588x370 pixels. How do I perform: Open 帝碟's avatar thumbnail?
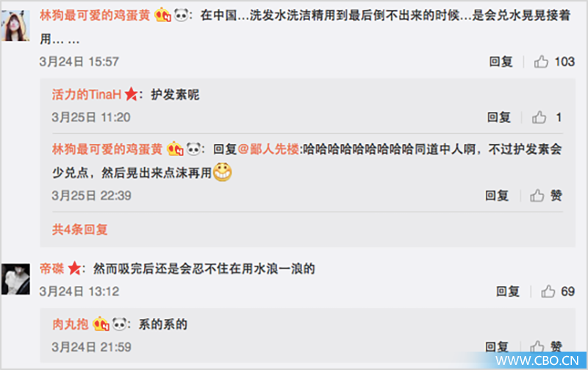click(x=15, y=280)
